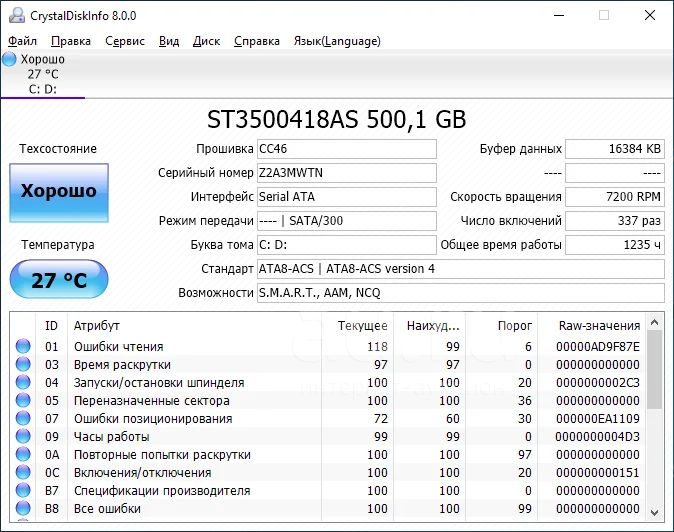The height and width of the screenshot is (532, 674).
Task: Click raw value 0000000004D3
Action: [598, 437]
